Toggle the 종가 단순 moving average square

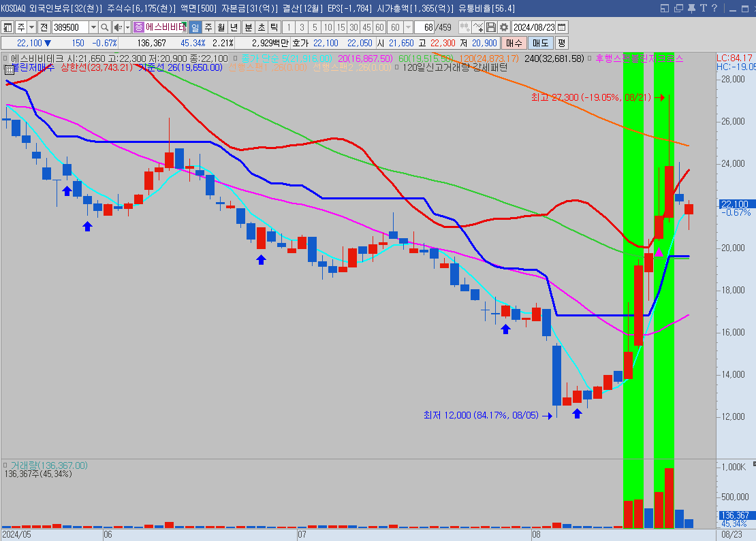(235, 59)
